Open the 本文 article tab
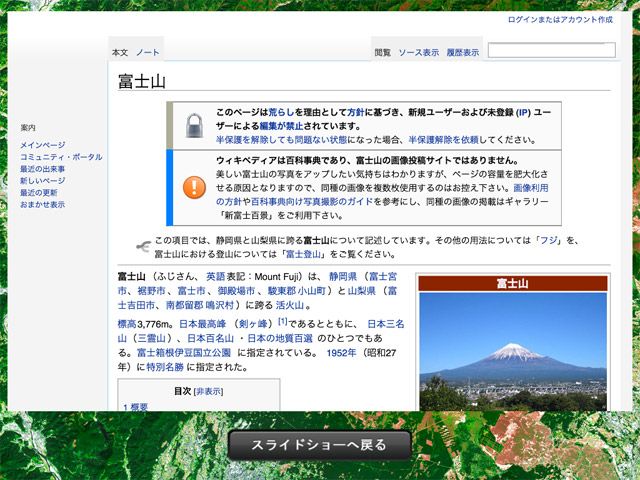The width and height of the screenshot is (640, 480). 120,53
